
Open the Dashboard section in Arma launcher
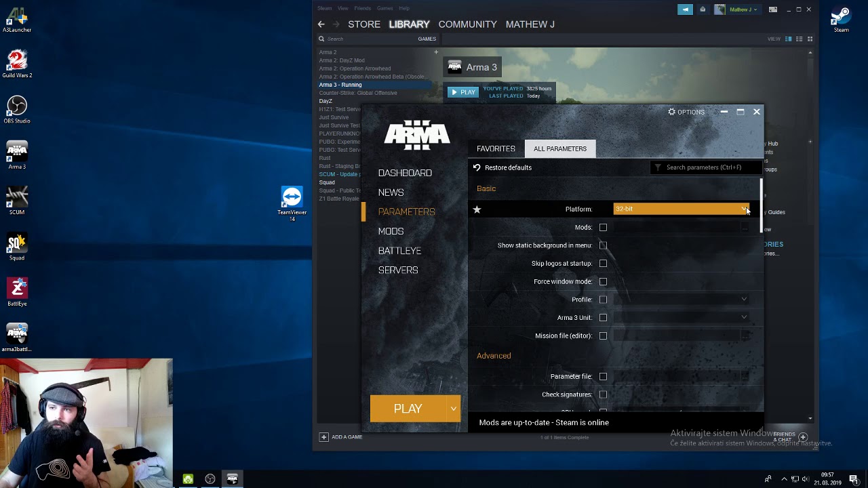coord(405,173)
